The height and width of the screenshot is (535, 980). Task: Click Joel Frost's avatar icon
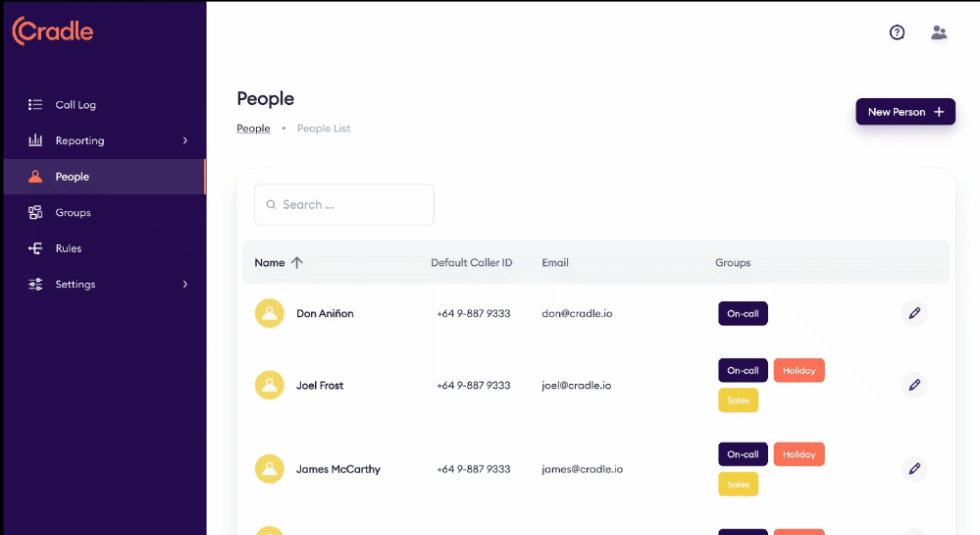270,385
